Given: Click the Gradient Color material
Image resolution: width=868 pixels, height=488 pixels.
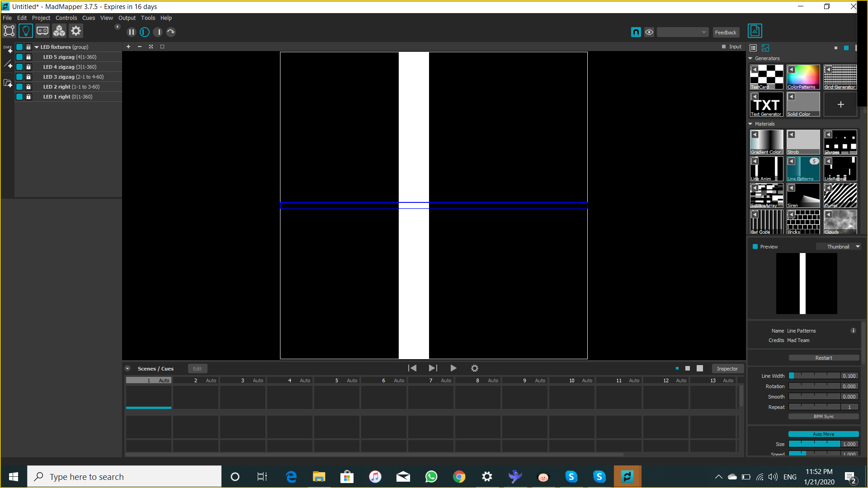Looking at the screenshot, I should coord(767,142).
